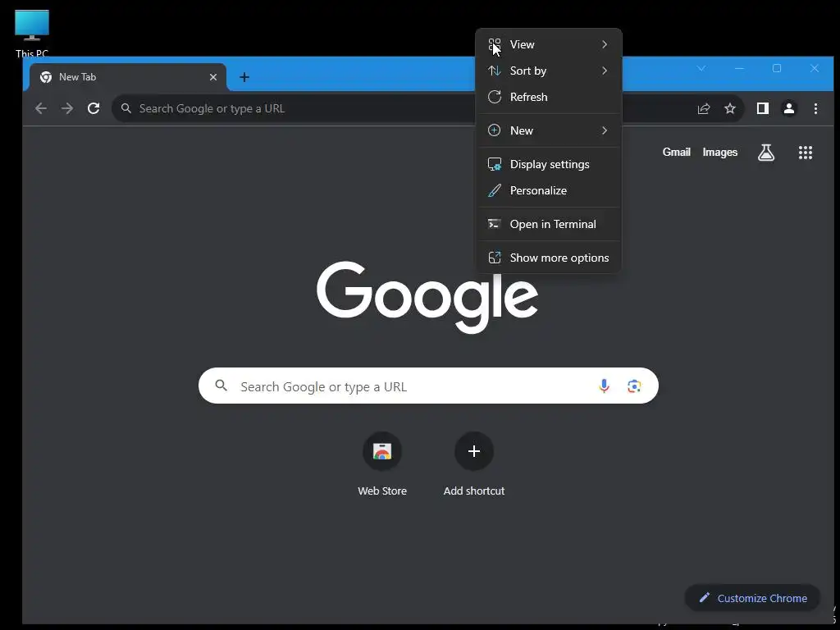Select Personalize from context menu

tap(549, 190)
